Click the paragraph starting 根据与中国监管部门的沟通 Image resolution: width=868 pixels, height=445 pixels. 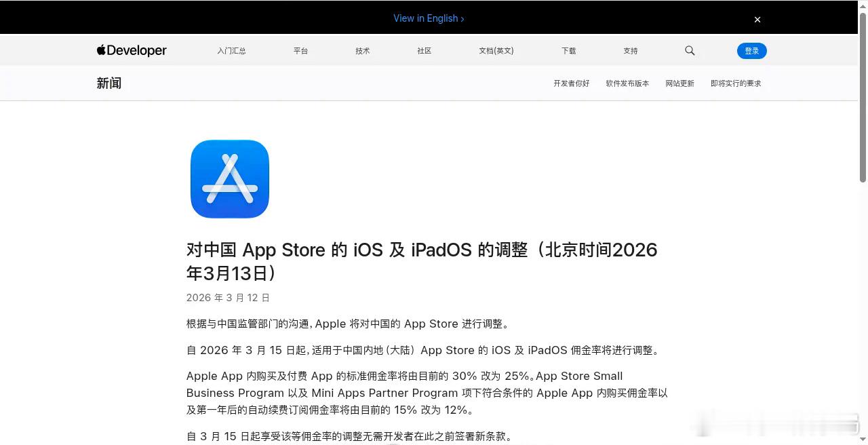(348, 324)
